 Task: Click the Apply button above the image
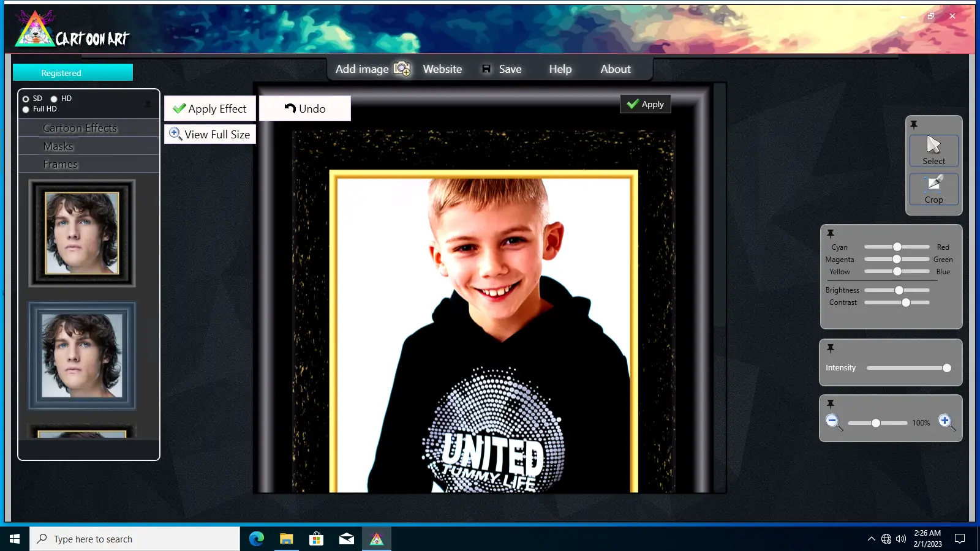pos(646,104)
